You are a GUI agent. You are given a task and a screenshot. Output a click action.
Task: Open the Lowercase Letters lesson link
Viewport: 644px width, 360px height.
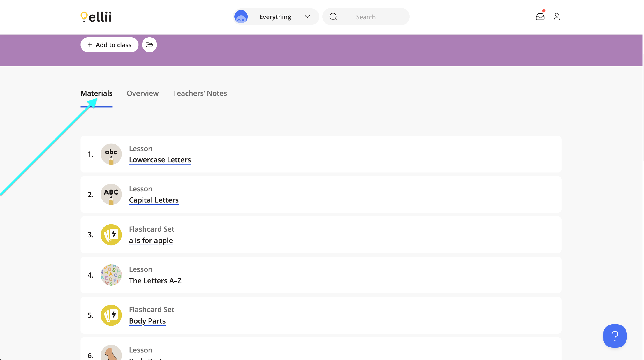coord(160,160)
